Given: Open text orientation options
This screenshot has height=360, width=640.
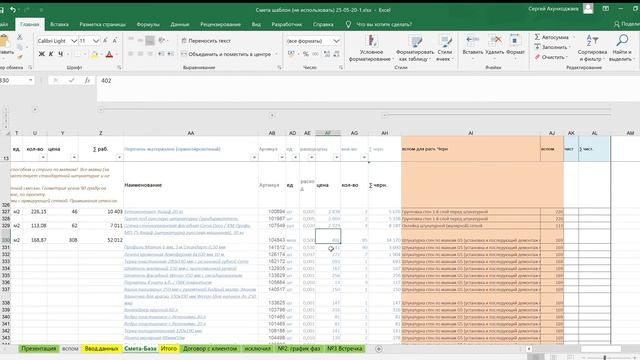Looking at the screenshot, I should coord(162,40).
